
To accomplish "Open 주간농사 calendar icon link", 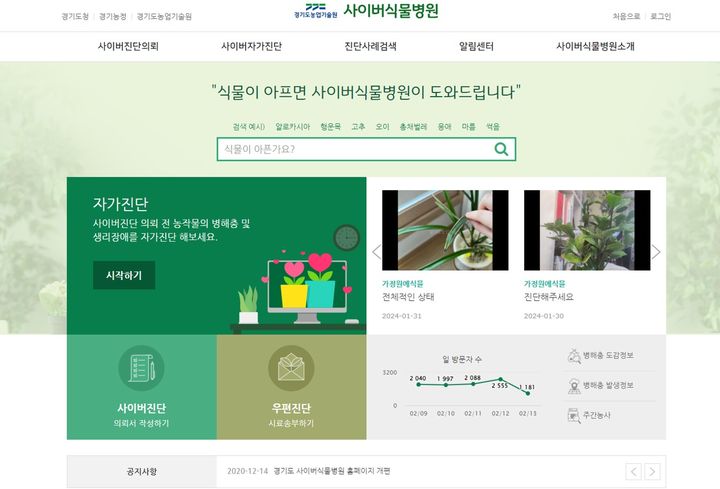I will [575, 414].
